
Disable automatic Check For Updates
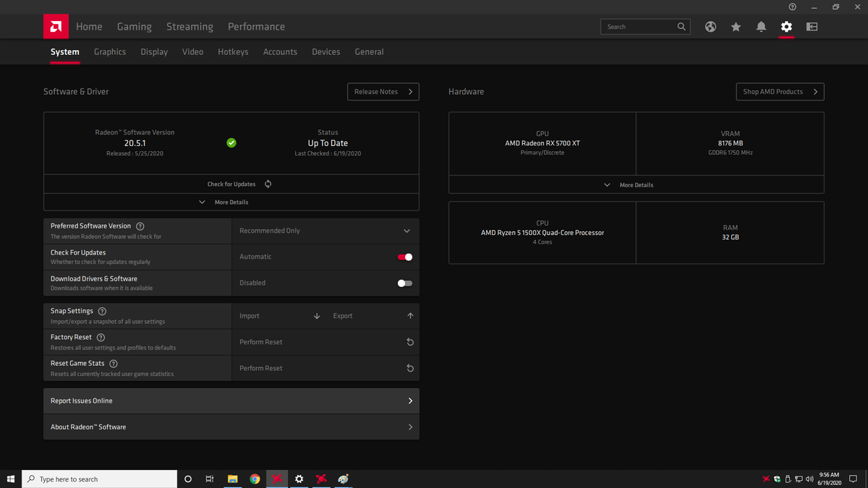point(405,257)
